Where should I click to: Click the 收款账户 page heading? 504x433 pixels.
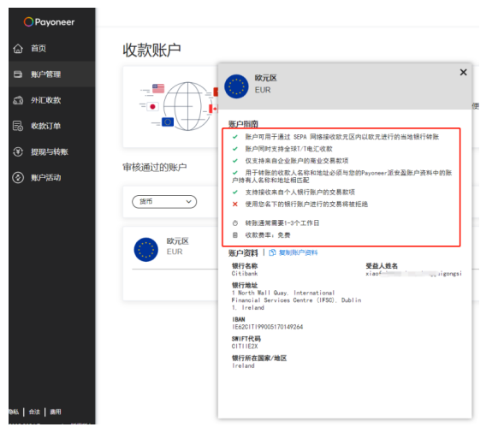151,50
